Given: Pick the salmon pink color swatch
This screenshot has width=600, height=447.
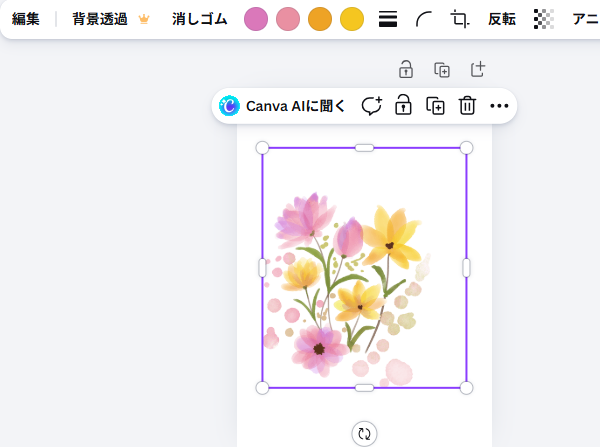Looking at the screenshot, I should pos(288,19).
